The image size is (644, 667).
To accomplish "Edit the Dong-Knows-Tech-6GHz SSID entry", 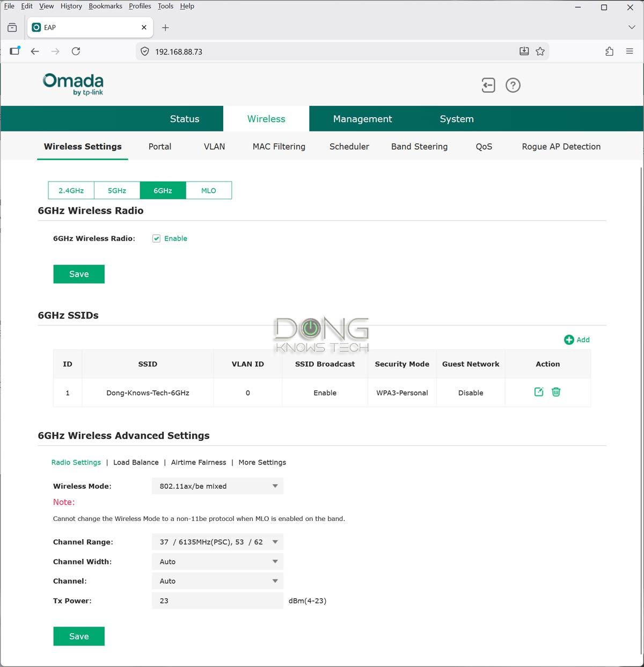I will pos(538,392).
